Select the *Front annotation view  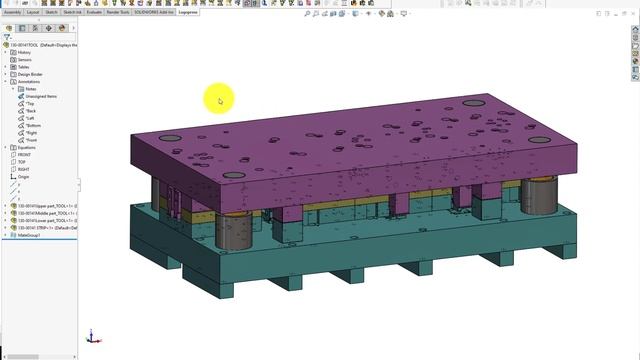(x=28, y=140)
